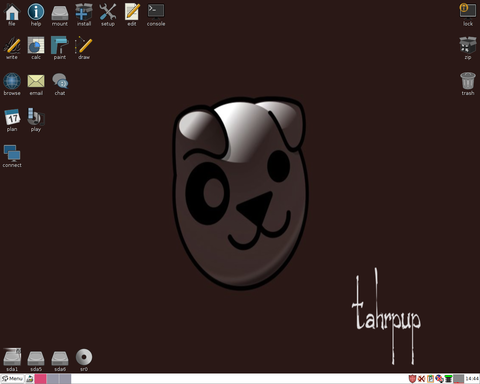Click the green-topped storage tray icon
The height and width of the screenshot is (384, 480).
[449, 379]
